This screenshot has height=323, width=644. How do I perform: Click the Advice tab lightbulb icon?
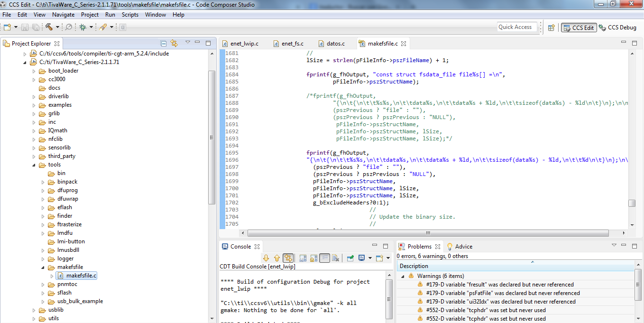pyautogui.click(x=450, y=247)
